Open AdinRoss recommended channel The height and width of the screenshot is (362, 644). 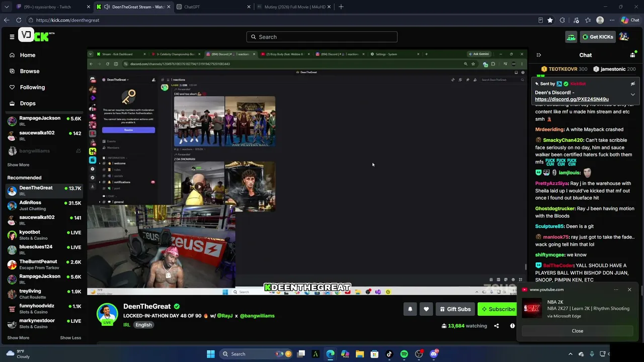[44, 206]
